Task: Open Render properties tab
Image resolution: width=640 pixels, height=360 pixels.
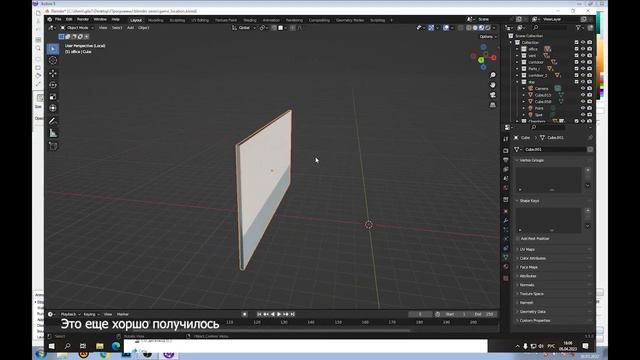Action: (506, 151)
